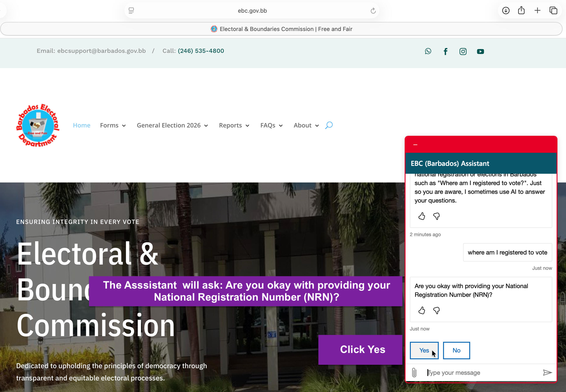Go to the Home menu item

[82, 125]
